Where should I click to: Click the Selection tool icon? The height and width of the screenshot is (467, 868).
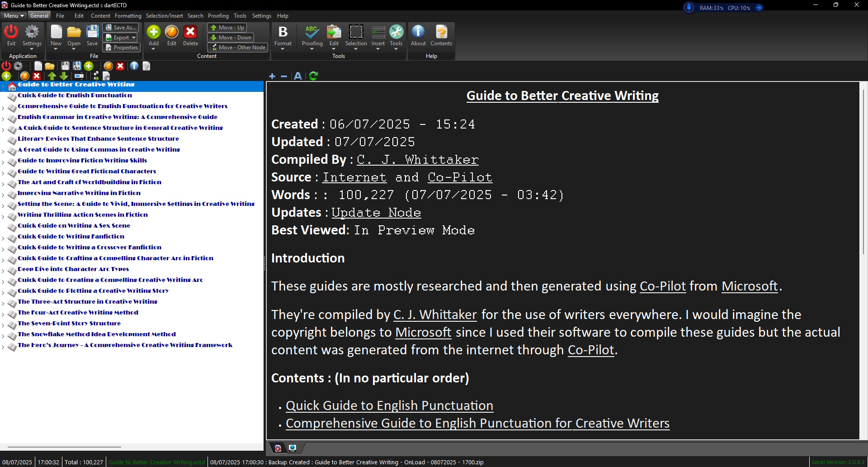pos(356,33)
